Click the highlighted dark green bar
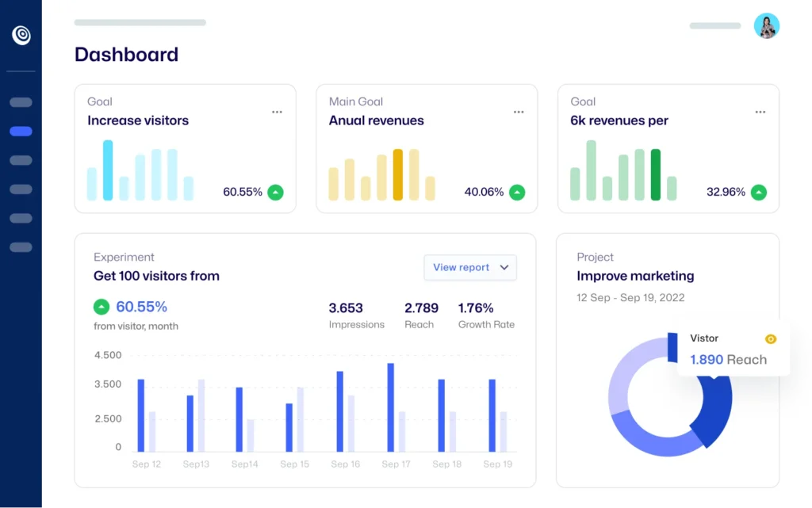The image size is (812, 508). (656, 174)
